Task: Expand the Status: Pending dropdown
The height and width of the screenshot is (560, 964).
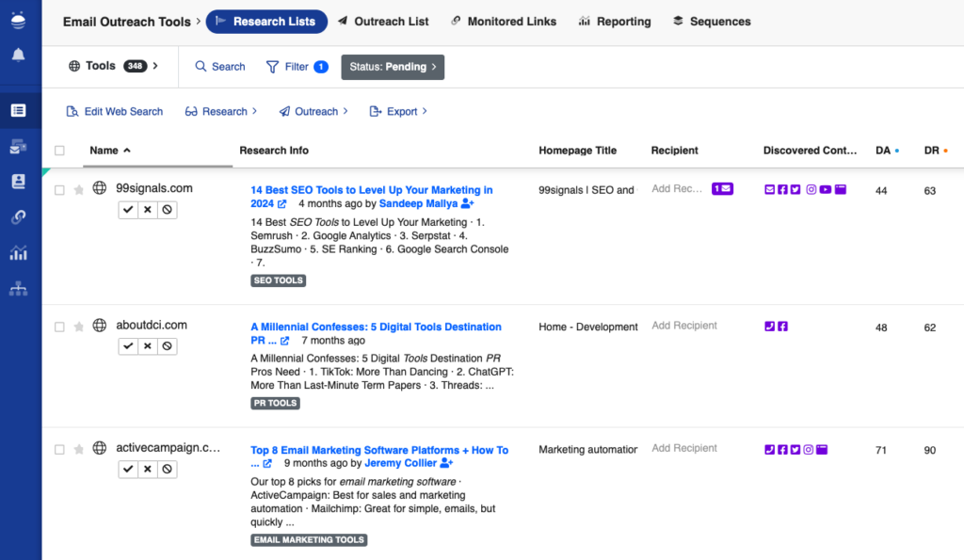Action: click(393, 67)
